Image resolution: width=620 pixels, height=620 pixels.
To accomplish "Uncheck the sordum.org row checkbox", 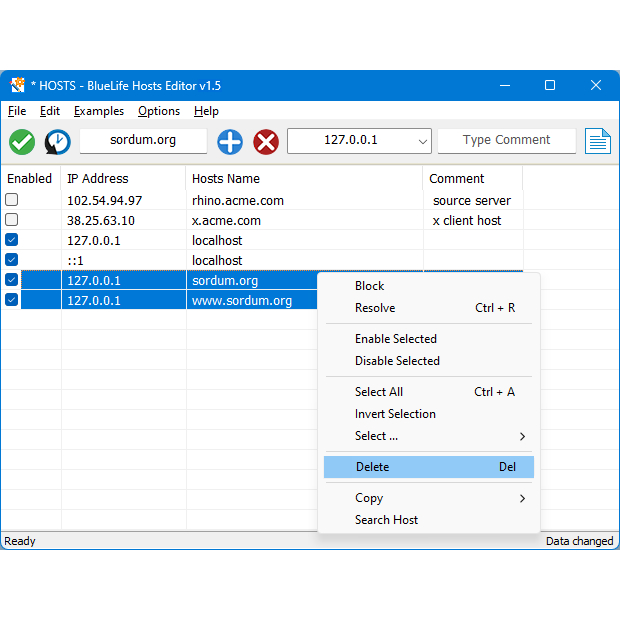I will click(x=11, y=280).
